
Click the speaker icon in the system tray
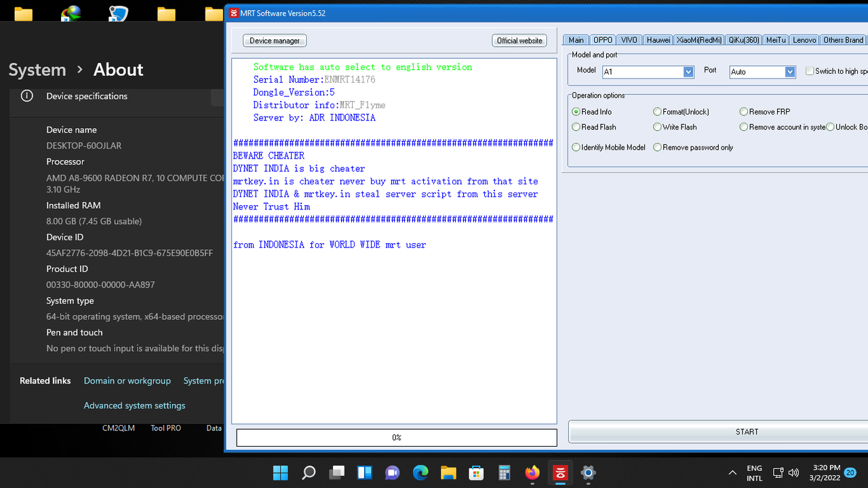click(793, 473)
